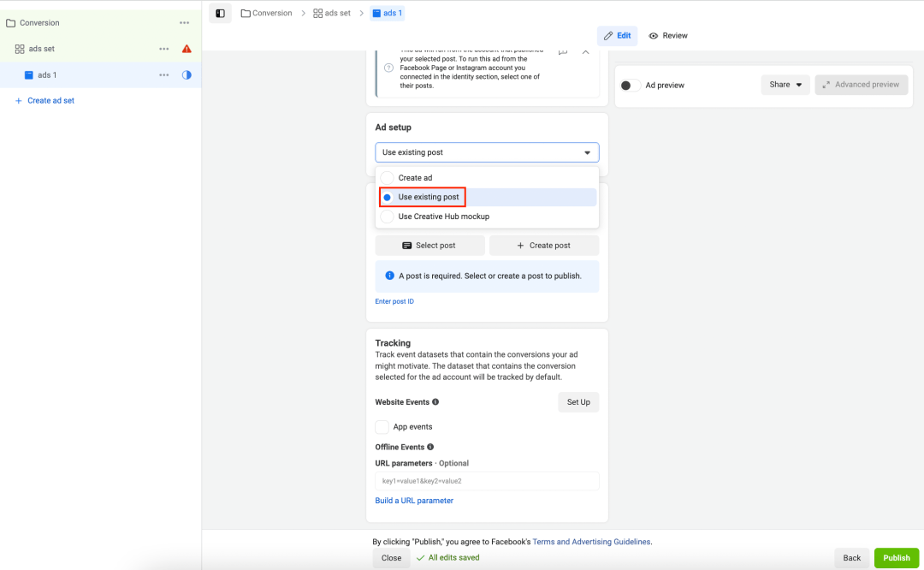Click the red warning icon on ads set
Viewport: 924px width, 570px height.
pos(187,49)
